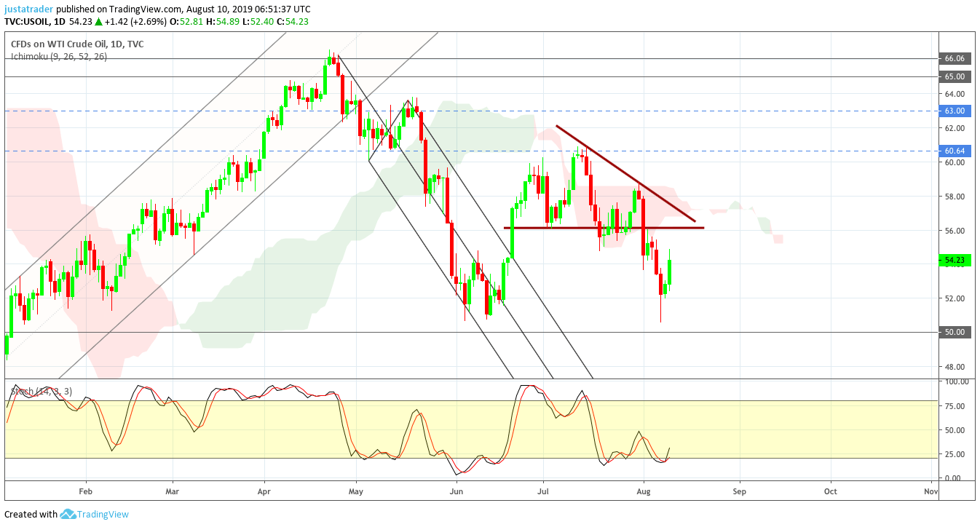Click the 48.00 price axis value

click(955, 366)
